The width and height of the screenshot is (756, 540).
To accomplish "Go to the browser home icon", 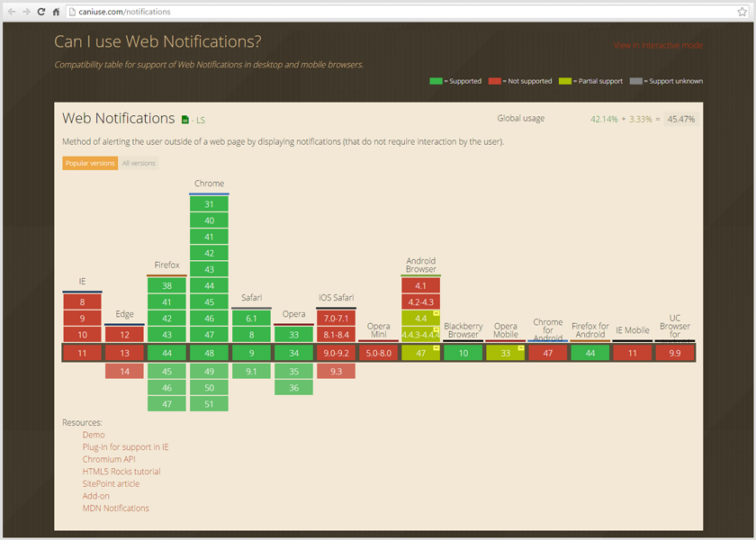I will [x=56, y=12].
